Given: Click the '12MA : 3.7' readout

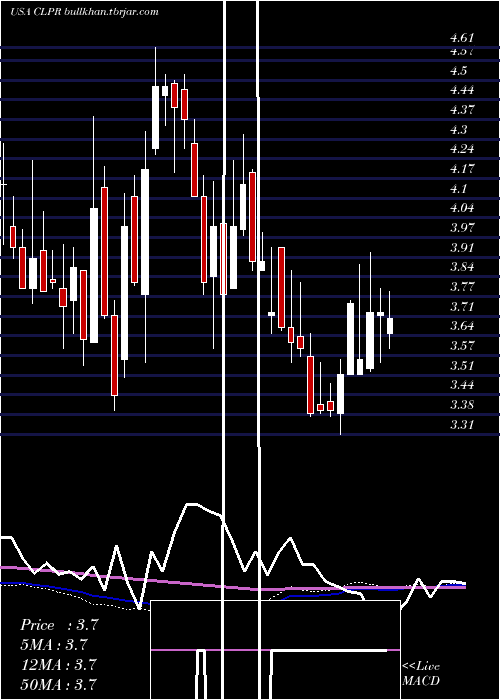Looking at the screenshot, I should coord(58,665).
